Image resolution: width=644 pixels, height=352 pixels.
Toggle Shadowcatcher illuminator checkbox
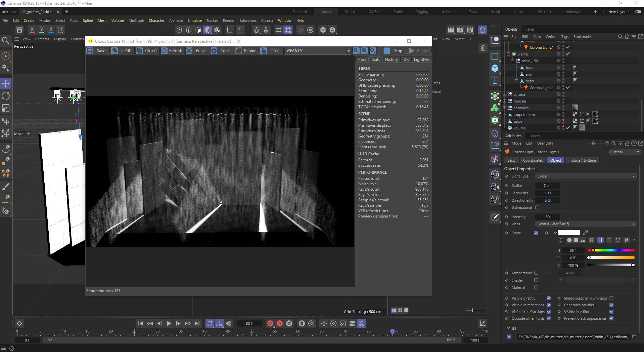click(x=611, y=298)
